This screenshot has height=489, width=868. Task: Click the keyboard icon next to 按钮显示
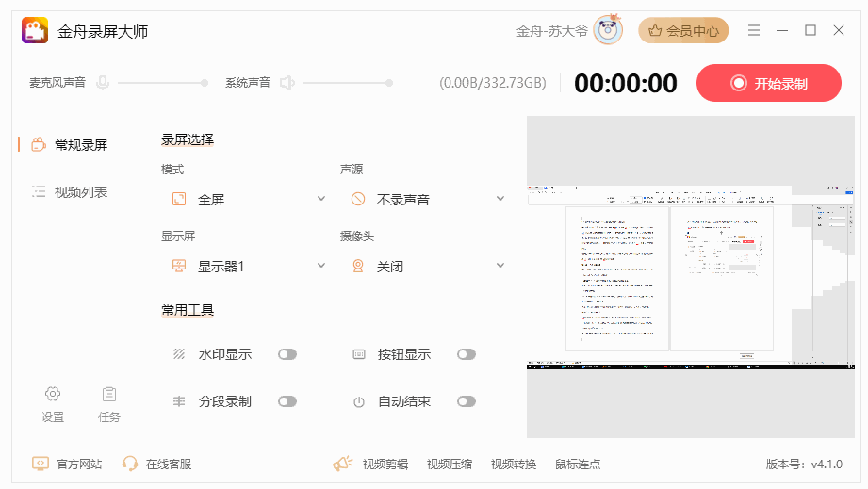coord(359,354)
